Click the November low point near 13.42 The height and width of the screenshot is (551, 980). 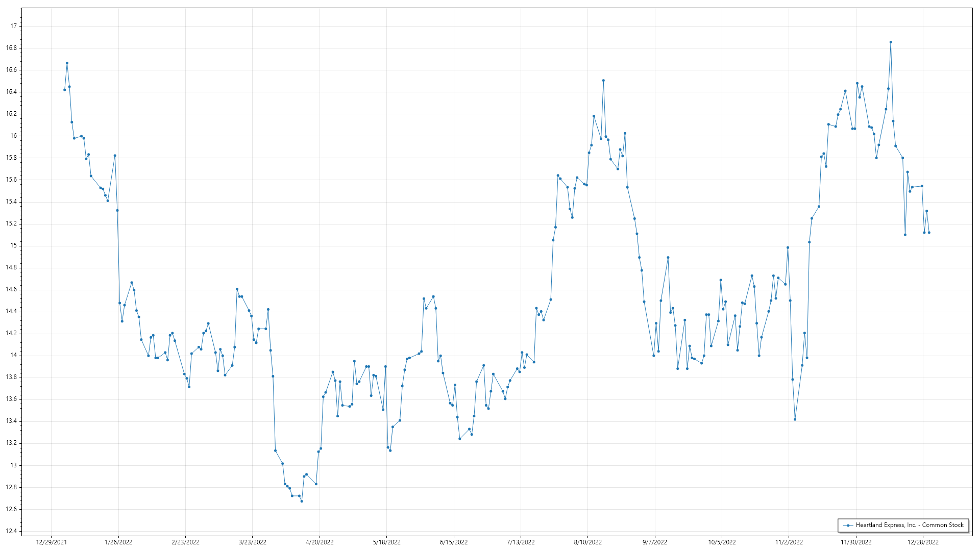click(x=795, y=419)
